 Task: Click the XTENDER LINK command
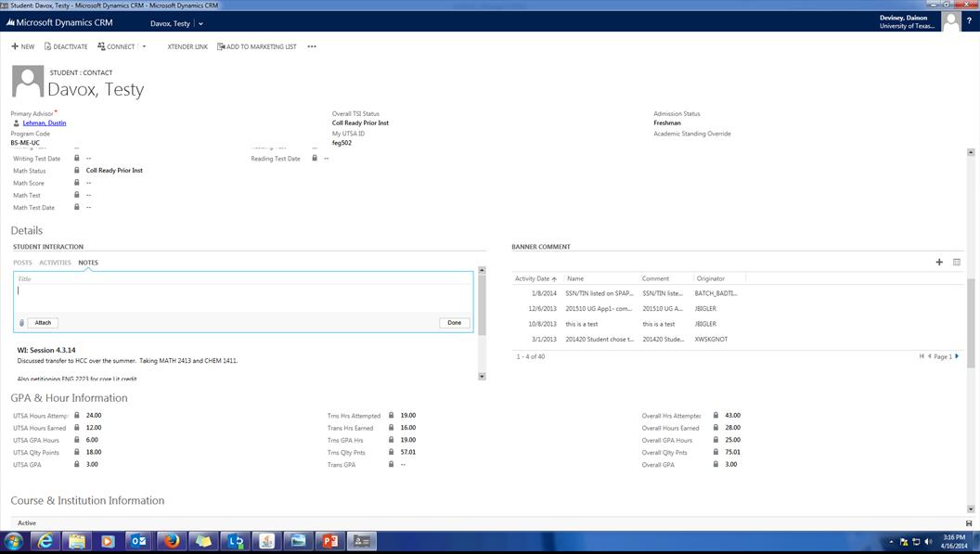point(187,46)
